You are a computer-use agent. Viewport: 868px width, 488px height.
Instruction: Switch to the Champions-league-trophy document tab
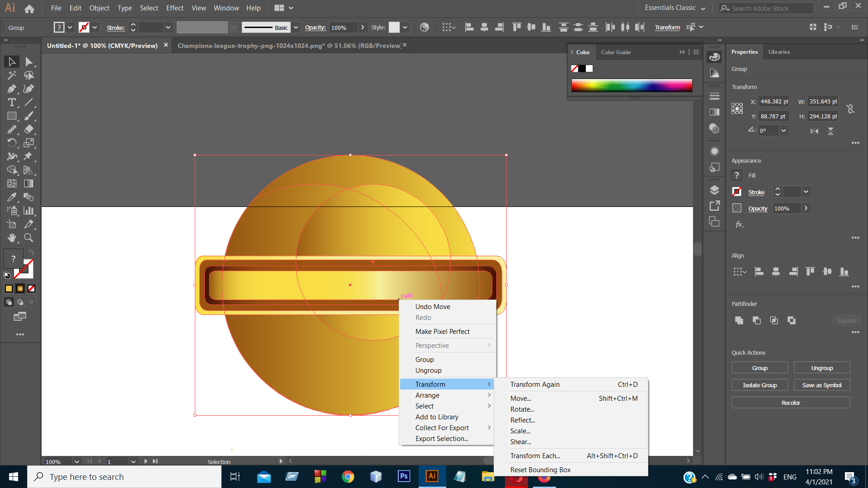tap(289, 46)
